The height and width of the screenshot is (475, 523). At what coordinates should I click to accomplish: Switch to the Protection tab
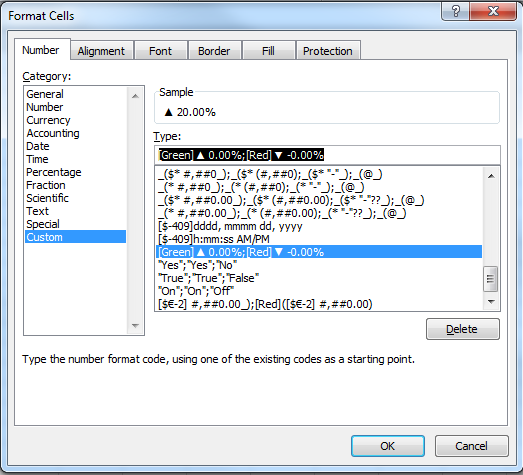tap(328, 51)
